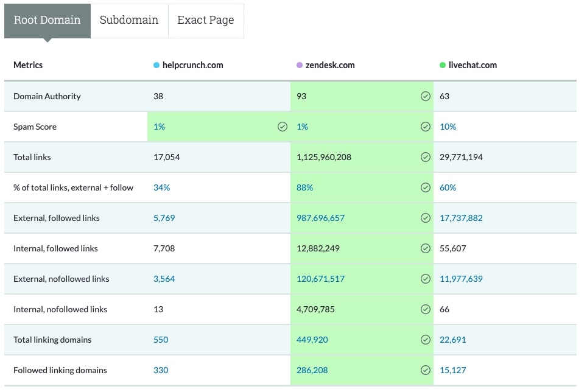
Task: Click purple dot beside zendesk.com
Action: [x=300, y=66]
